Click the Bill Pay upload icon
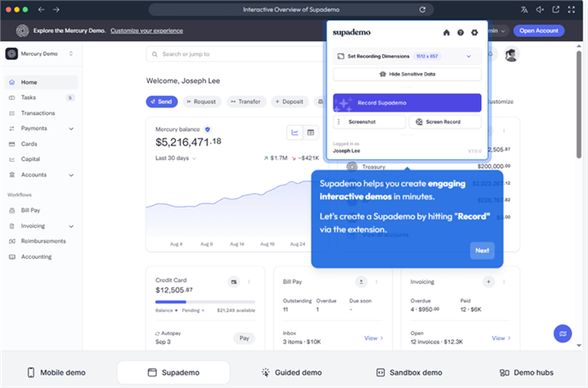This screenshot has height=388, width=588. pos(361,282)
